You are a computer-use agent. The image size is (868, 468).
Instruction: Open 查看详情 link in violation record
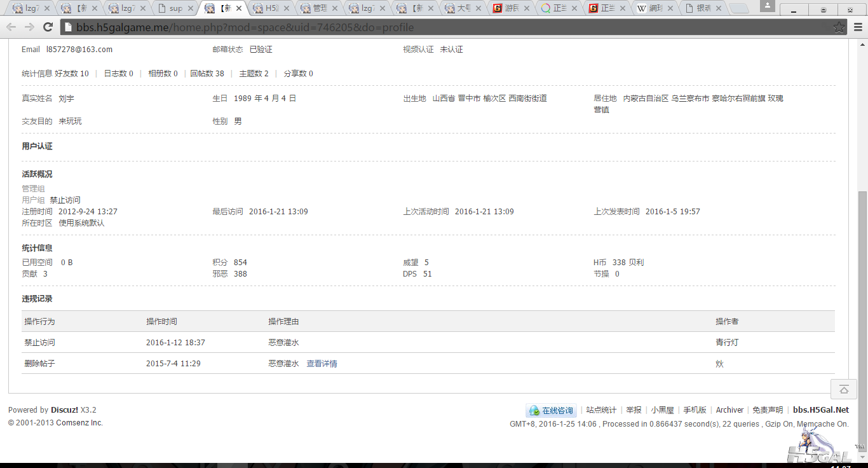(x=322, y=364)
